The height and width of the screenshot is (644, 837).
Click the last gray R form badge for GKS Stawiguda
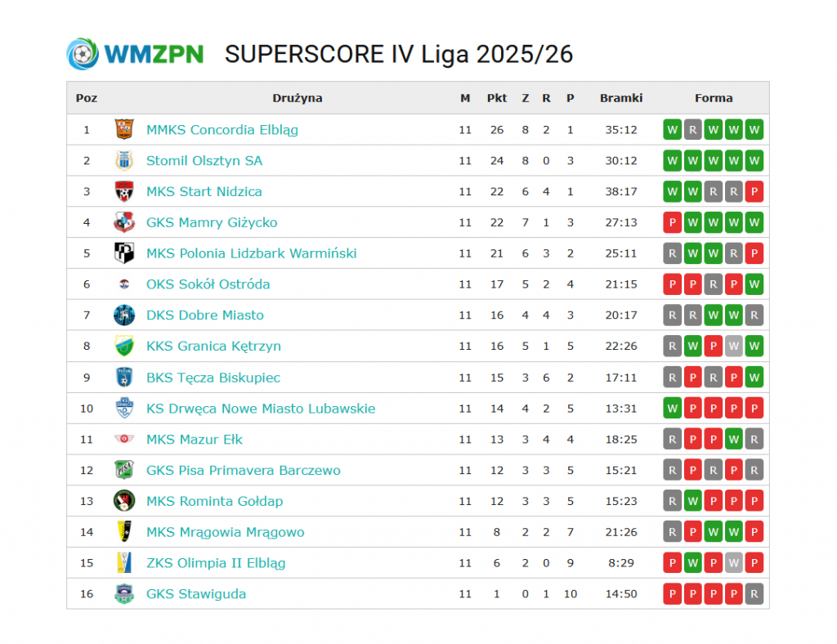tap(754, 594)
